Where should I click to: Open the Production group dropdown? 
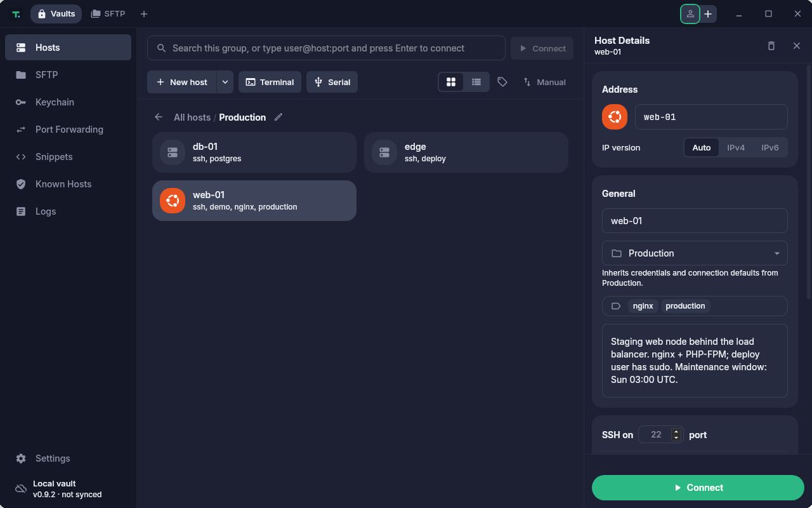click(695, 253)
